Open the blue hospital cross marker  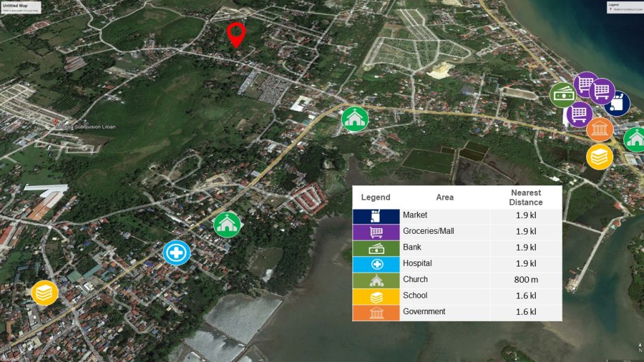[176, 252]
